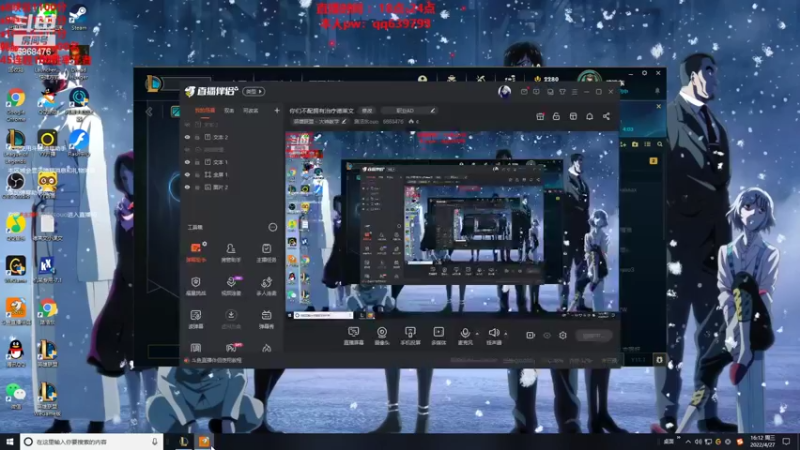Open the streamer task calendar-check tool icon

click(266, 248)
